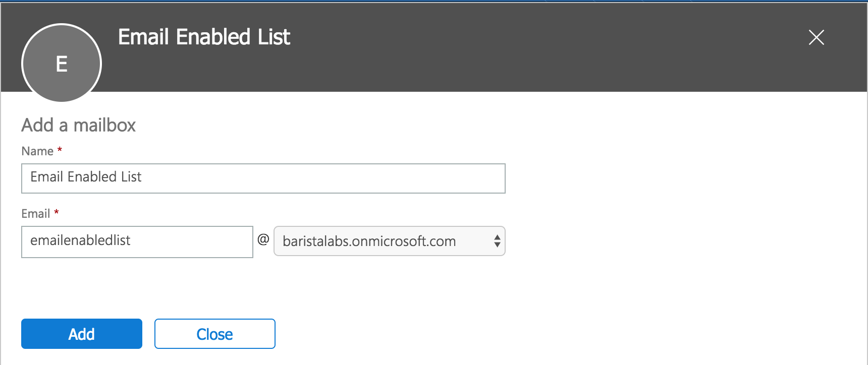Dismiss the panel with the X icon

point(816,37)
